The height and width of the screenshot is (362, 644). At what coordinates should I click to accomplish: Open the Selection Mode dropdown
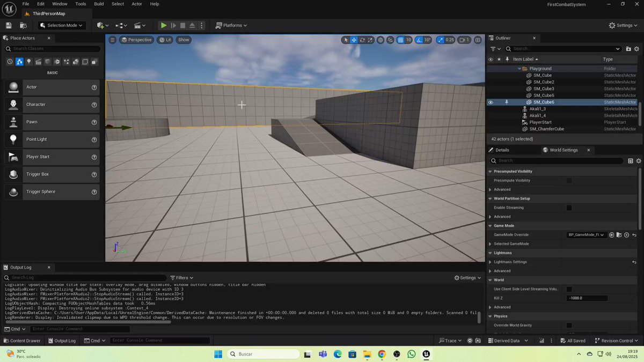pos(62,25)
